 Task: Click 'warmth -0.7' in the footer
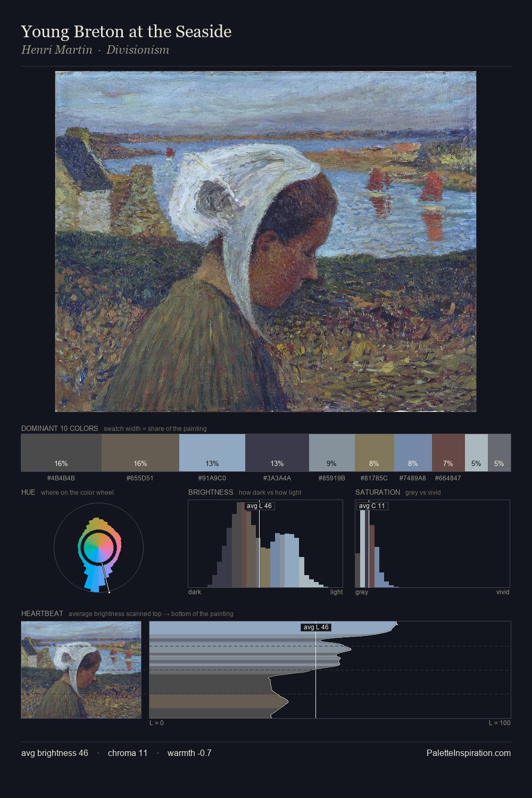click(x=189, y=753)
